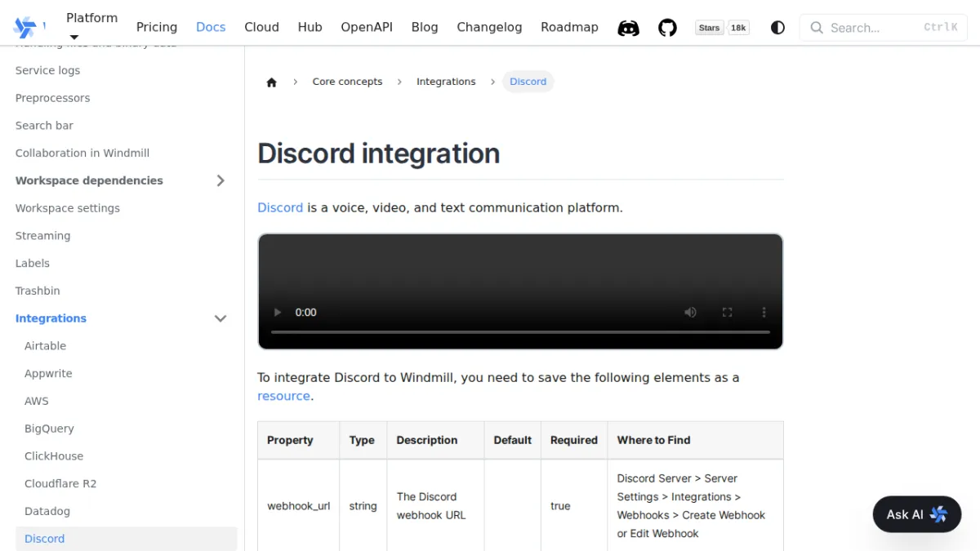Image resolution: width=980 pixels, height=551 pixels.
Task: Open Labels in the sidebar
Action: point(33,263)
